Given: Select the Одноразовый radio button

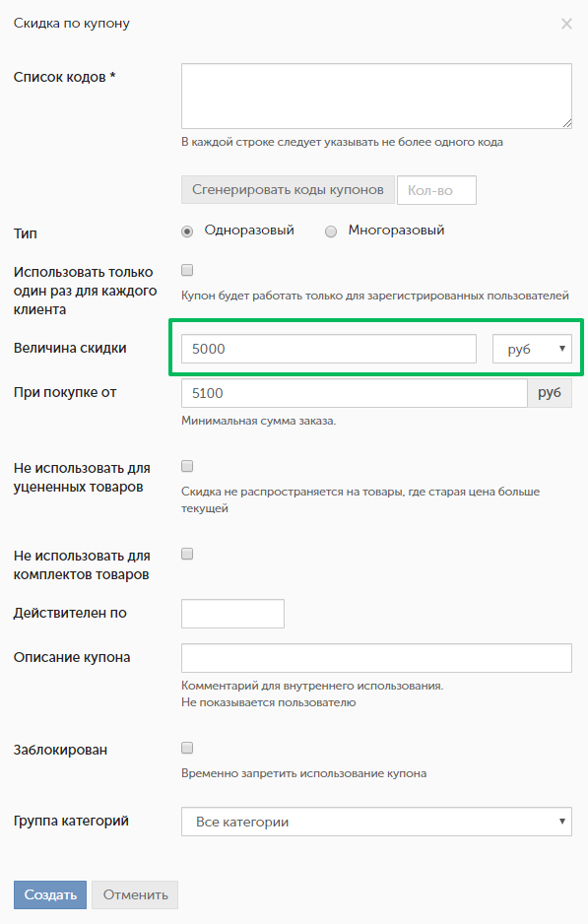Looking at the screenshot, I should pos(187,231).
